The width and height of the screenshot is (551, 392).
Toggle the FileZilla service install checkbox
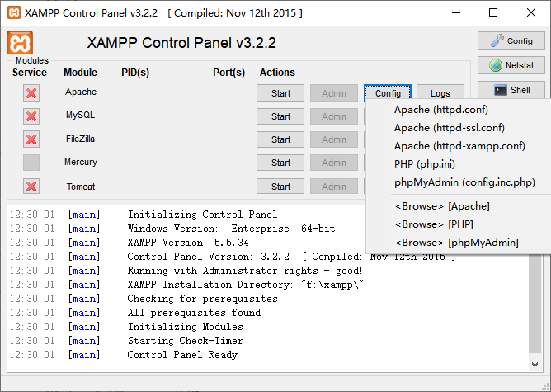tap(31, 139)
